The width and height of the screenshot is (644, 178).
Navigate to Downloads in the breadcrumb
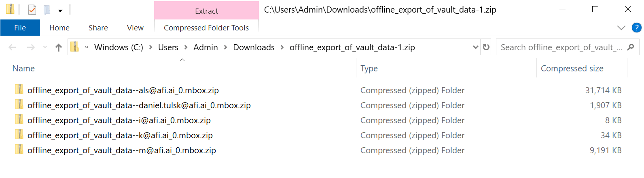click(x=254, y=47)
